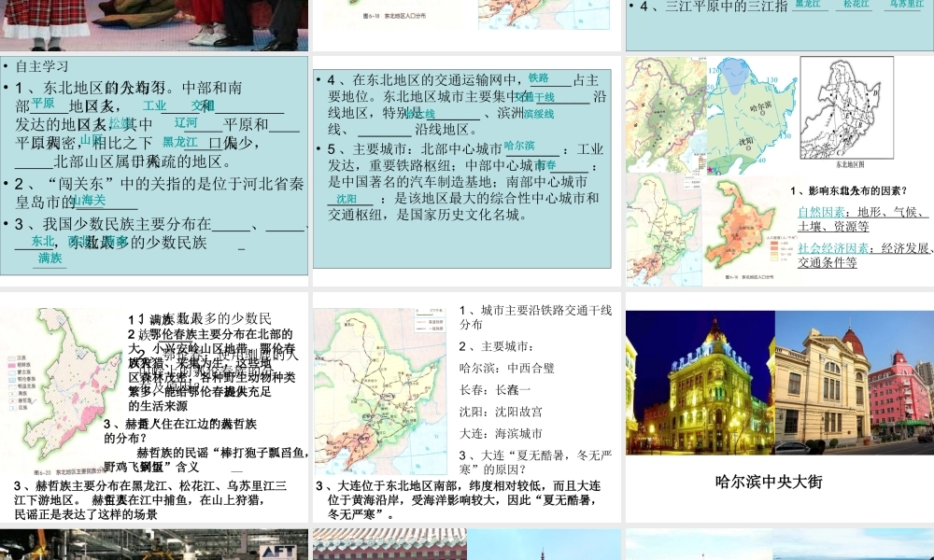Click the paragraph starting 3、大连位于东北地区南部
This screenshot has width=934, height=560.
458,500
